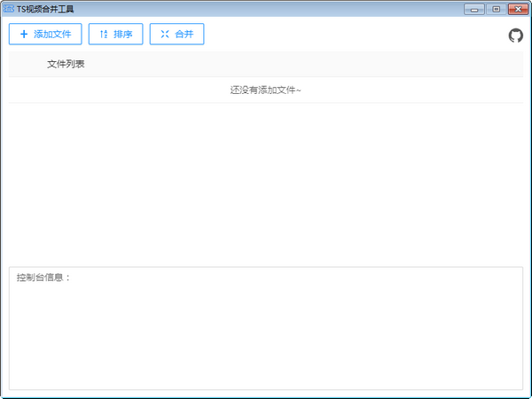Open the GitHub repository icon

pos(515,35)
